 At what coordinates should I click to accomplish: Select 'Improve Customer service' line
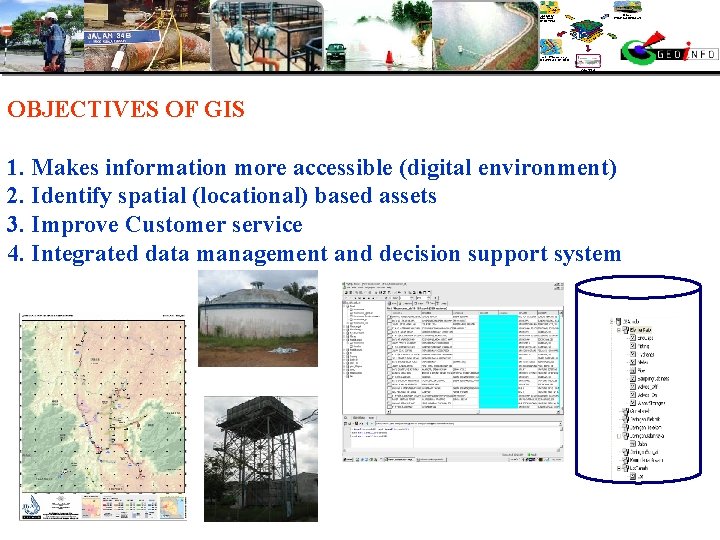[x=155, y=225]
